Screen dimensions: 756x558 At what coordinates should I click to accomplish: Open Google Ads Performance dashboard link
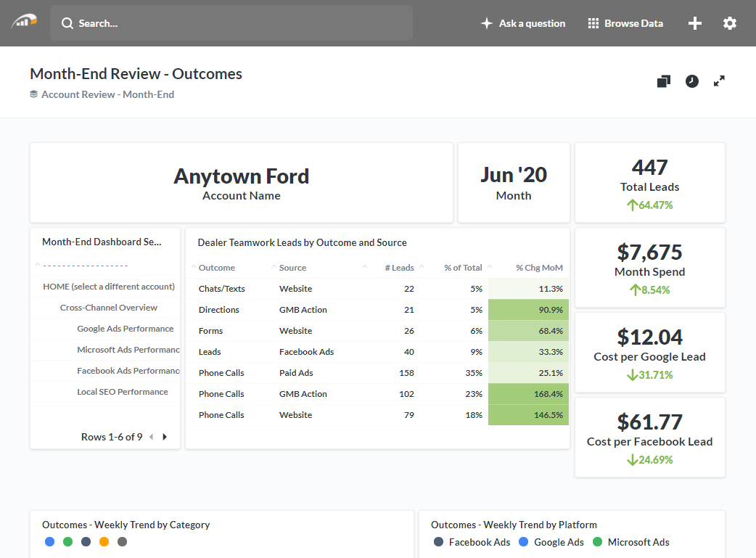(125, 329)
